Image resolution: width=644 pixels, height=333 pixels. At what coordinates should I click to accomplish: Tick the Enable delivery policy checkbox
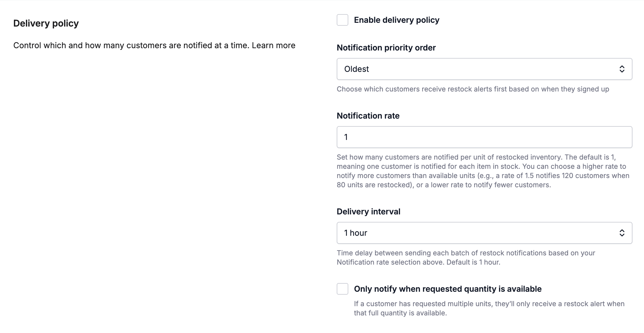click(343, 20)
